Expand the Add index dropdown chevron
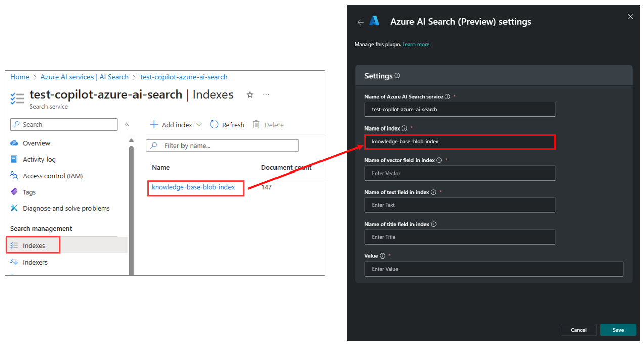644x344 pixels. (x=199, y=124)
